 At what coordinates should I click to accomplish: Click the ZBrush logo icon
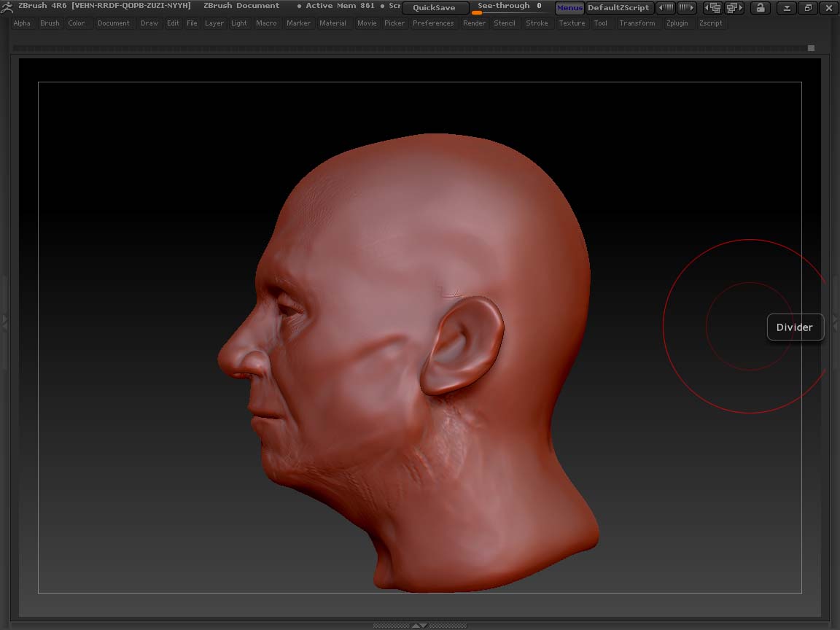pyautogui.click(x=7, y=7)
